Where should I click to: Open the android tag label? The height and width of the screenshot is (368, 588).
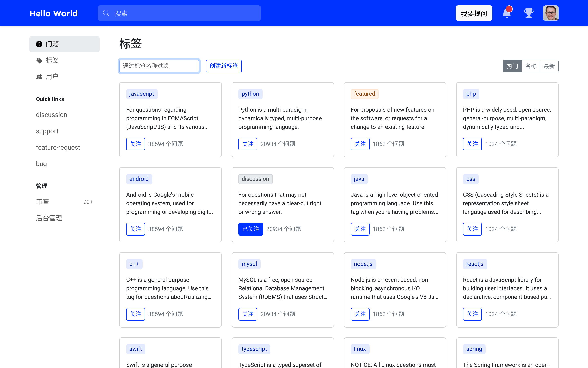coord(139,179)
